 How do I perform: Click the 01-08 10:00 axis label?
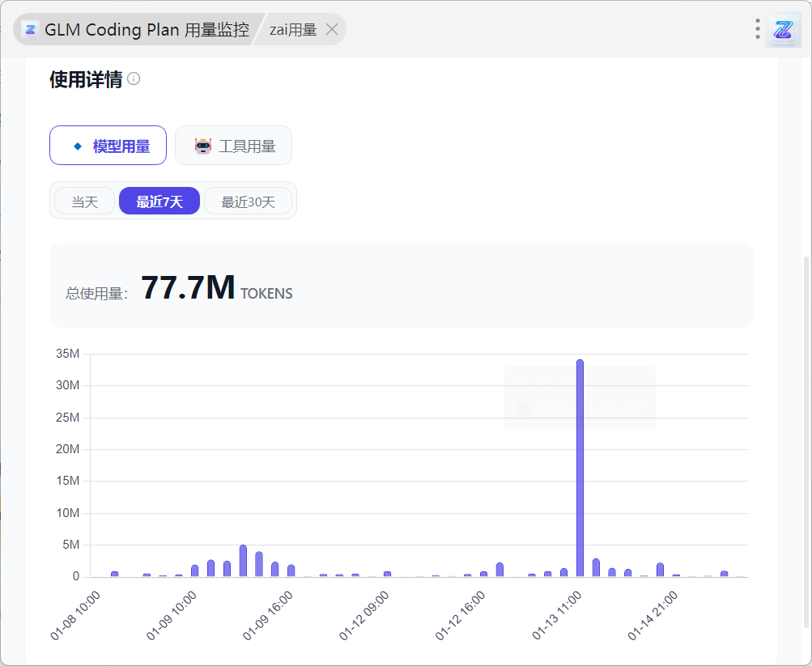[74, 617]
